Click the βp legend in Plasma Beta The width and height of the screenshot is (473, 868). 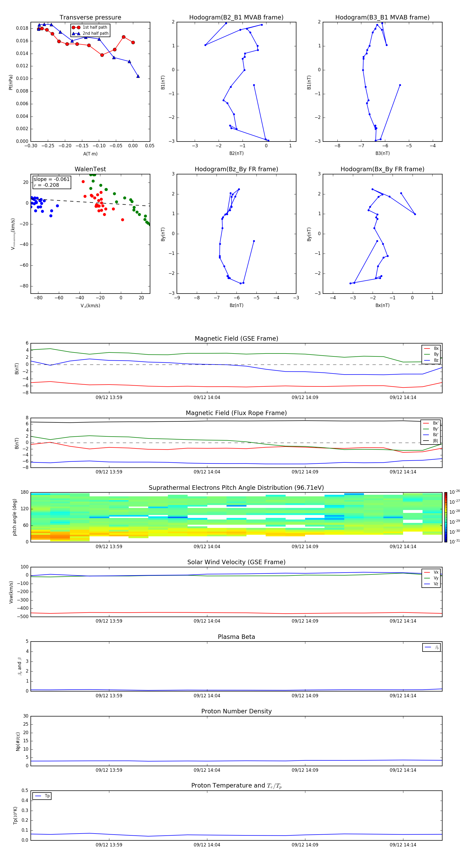point(431,647)
